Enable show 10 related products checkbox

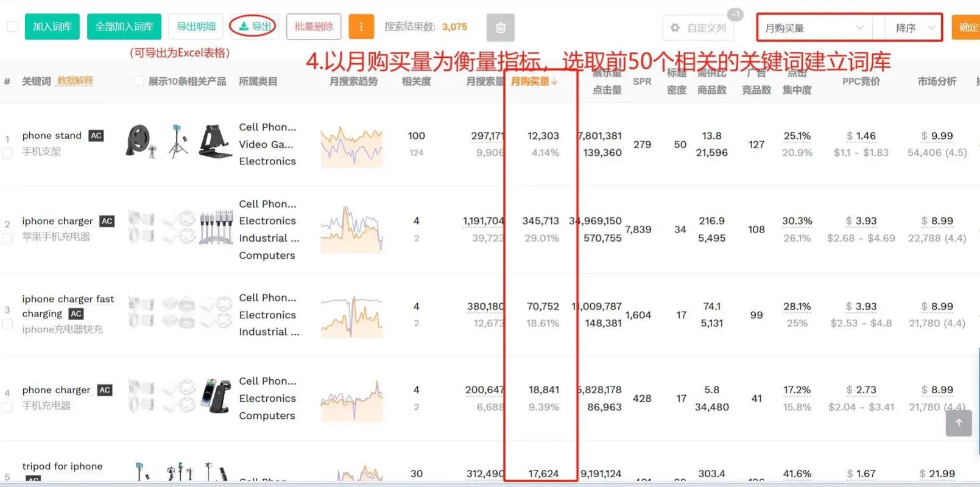(x=139, y=81)
